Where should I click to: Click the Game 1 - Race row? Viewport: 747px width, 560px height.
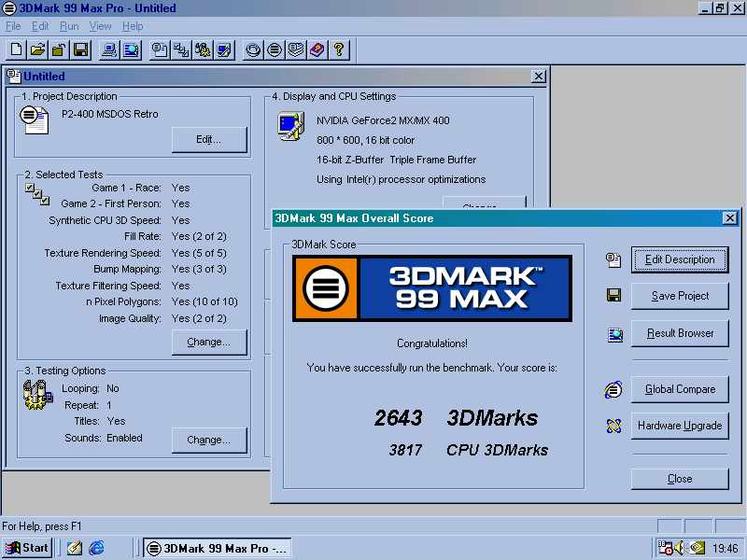pos(141,188)
